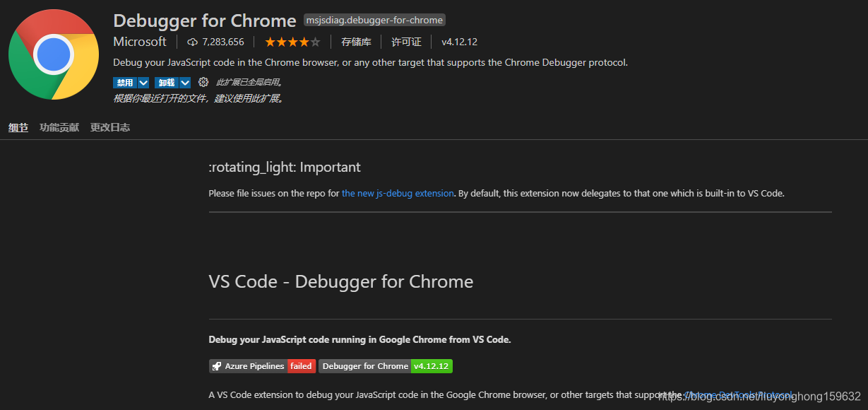Click the v4.12.12 version text in header
The width and height of the screenshot is (868, 410).
[x=460, y=42]
